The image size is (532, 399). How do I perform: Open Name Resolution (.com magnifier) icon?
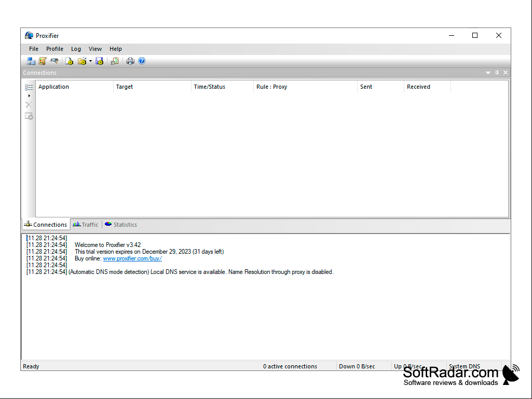click(x=54, y=61)
